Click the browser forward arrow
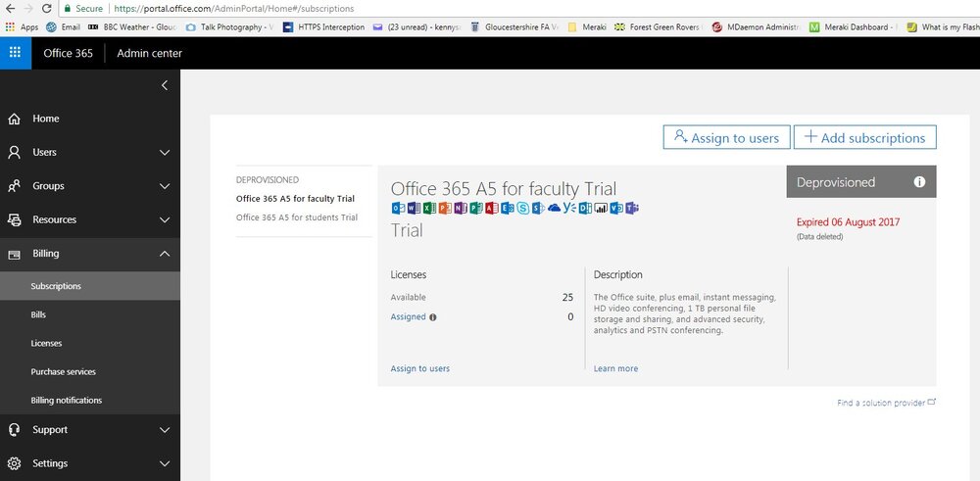 [28, 9]
